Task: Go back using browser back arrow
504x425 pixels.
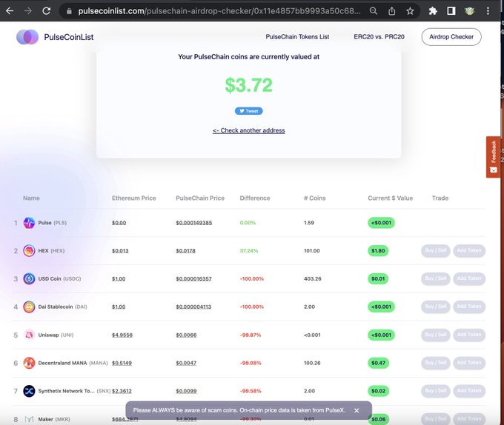Action: pos(10,11)
